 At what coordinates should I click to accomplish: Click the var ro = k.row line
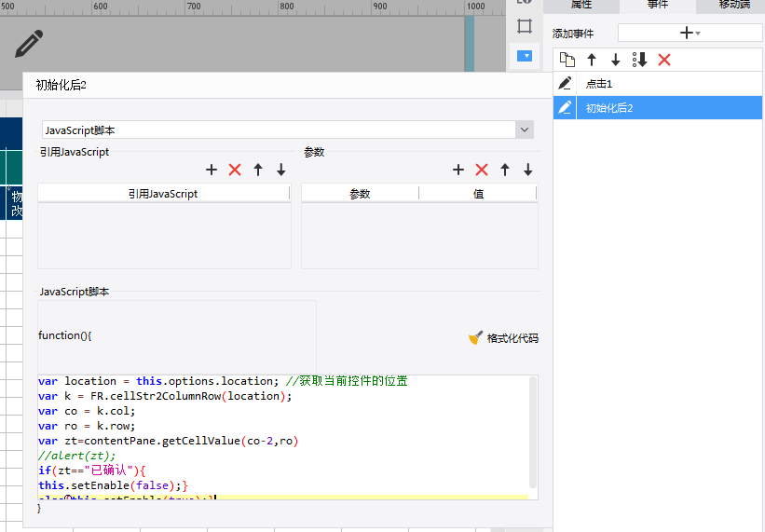tap(87, 426)
